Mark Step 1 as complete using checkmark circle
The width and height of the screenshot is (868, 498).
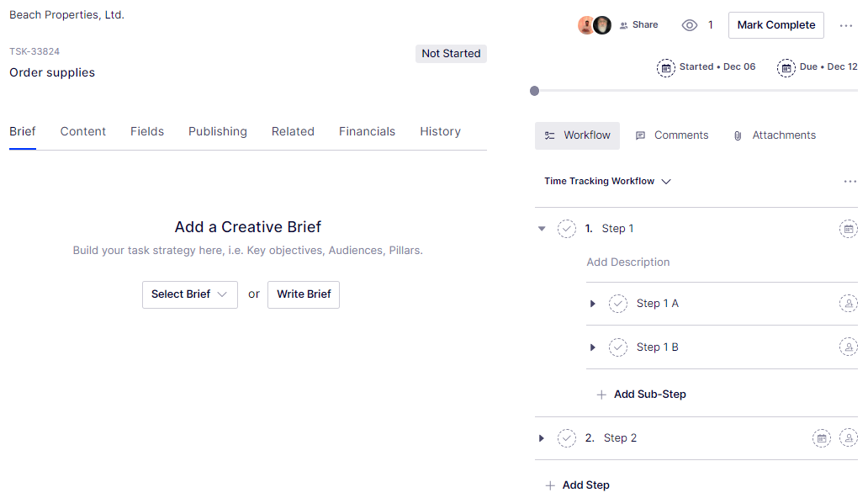coord(567,229)
